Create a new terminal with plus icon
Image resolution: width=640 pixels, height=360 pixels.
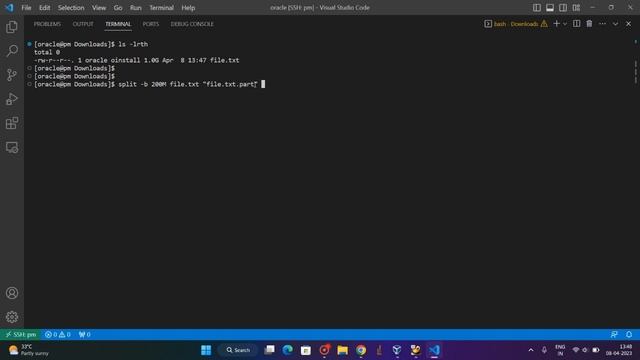click(x=556, y=24)
